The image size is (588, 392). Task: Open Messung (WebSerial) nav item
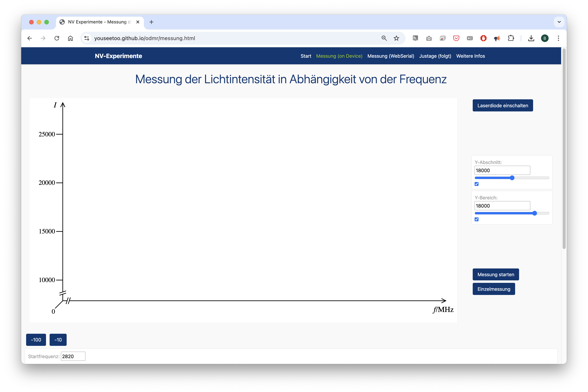tap(390, 56)
